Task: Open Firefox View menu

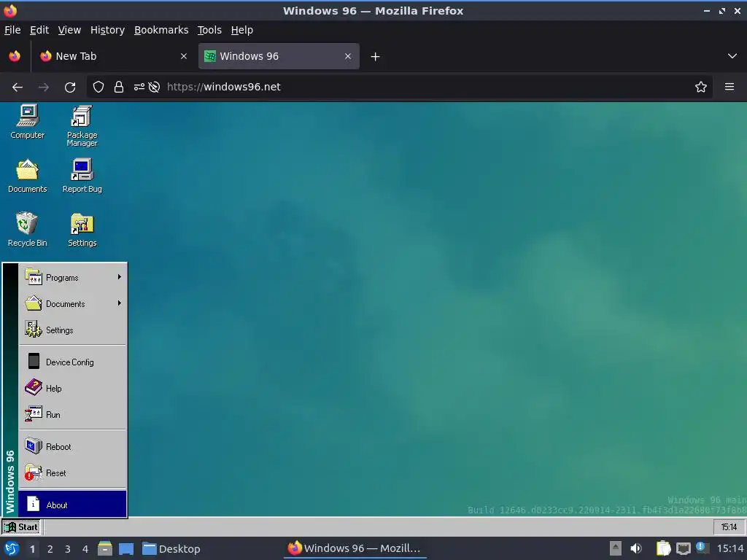Action: tap(69, 30)
